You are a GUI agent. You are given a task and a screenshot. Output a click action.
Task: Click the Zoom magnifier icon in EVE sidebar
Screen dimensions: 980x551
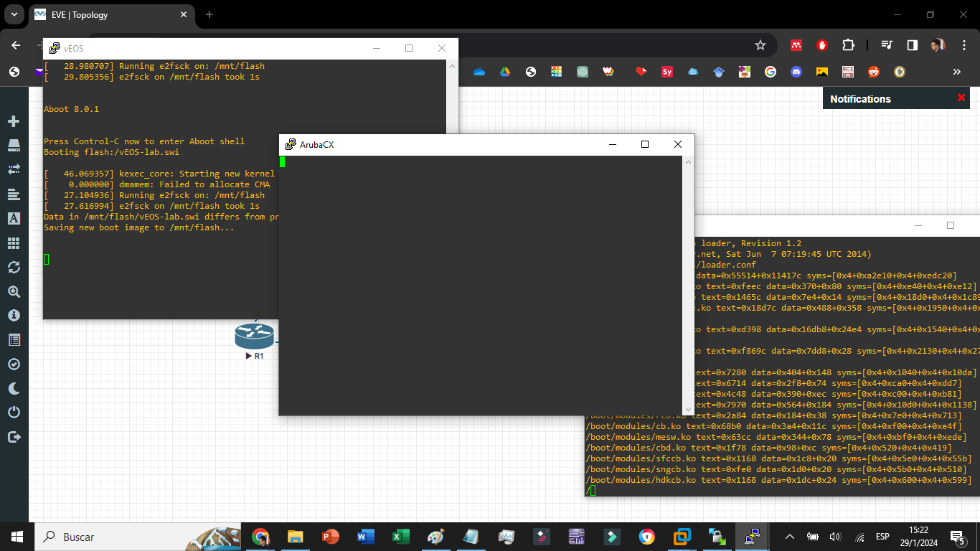pos(14,291)
